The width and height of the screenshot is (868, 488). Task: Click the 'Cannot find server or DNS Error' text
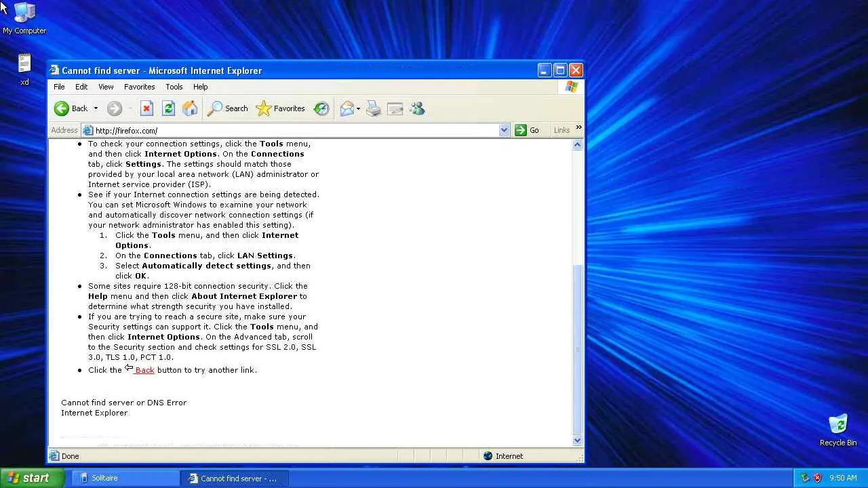pos(123,403)
